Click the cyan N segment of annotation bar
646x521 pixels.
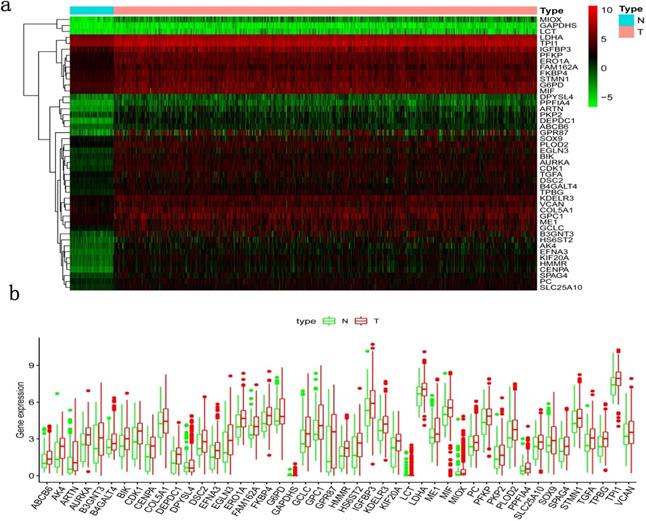coord(90,9)
